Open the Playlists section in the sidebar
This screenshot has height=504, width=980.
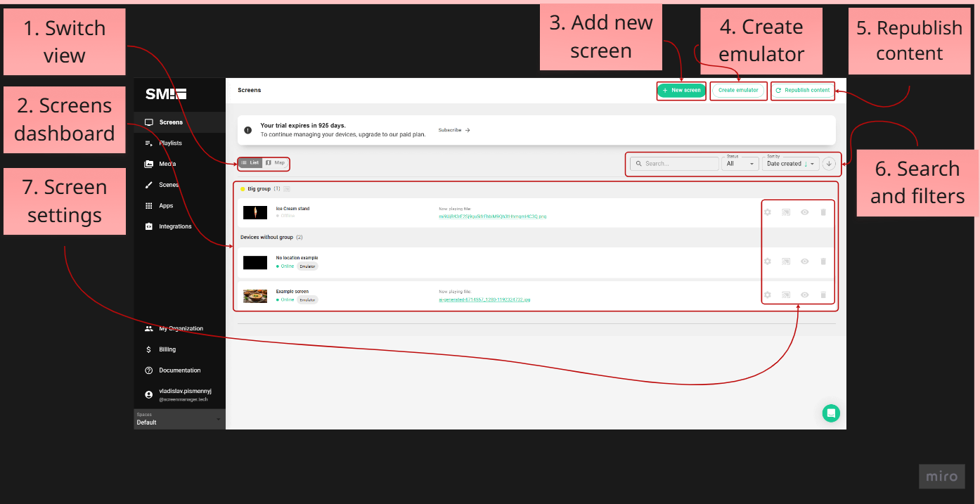click(169, 143)
